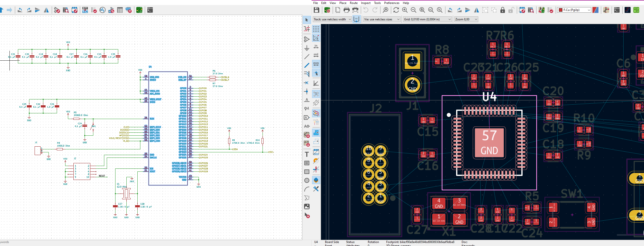Select the SW1 footprint on PCB

[x=572, y=214]
